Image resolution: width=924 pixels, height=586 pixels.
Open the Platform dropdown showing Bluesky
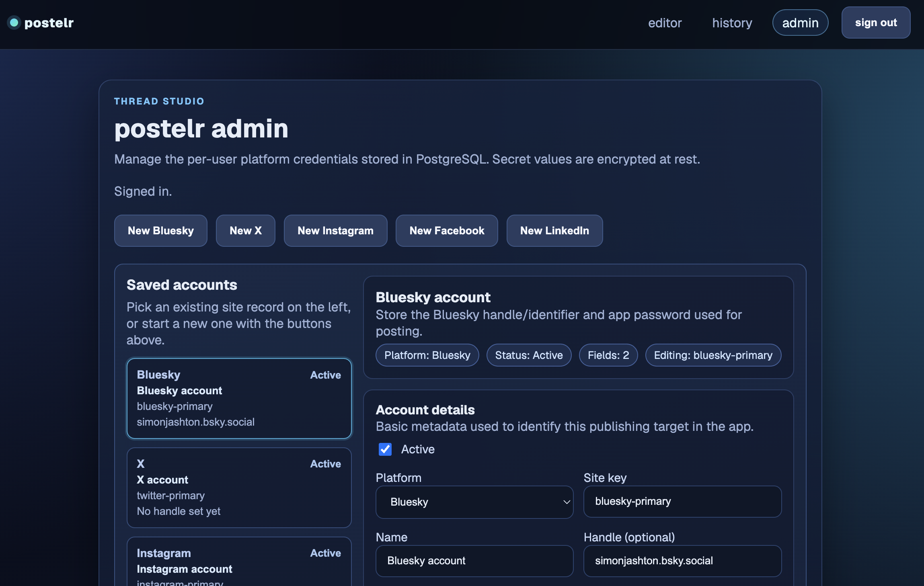point(474,502)
